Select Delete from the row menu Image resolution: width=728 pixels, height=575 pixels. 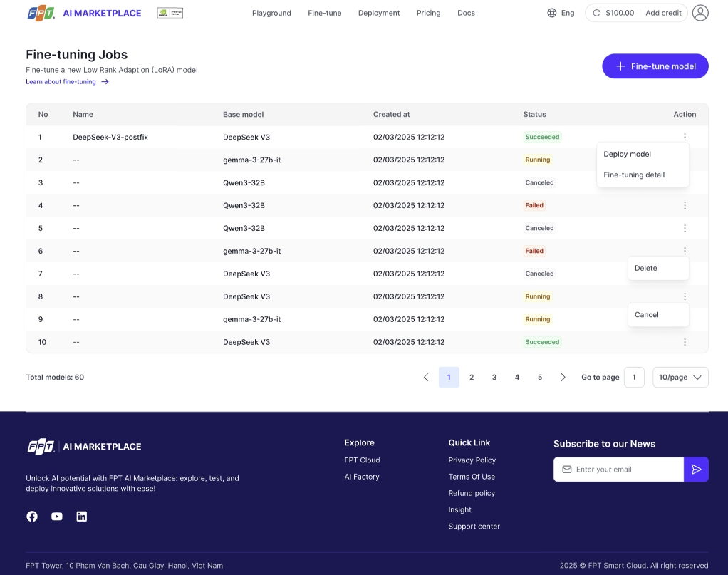pyautogui.click(x=646, y=268)
